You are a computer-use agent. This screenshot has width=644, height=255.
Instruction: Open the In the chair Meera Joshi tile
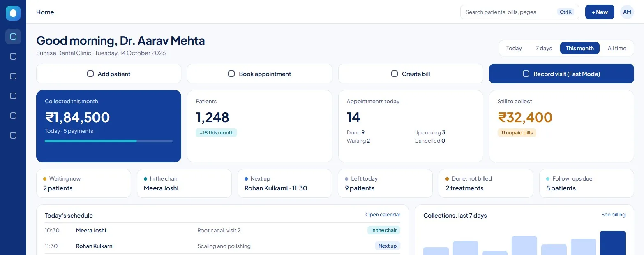[184, 183]
